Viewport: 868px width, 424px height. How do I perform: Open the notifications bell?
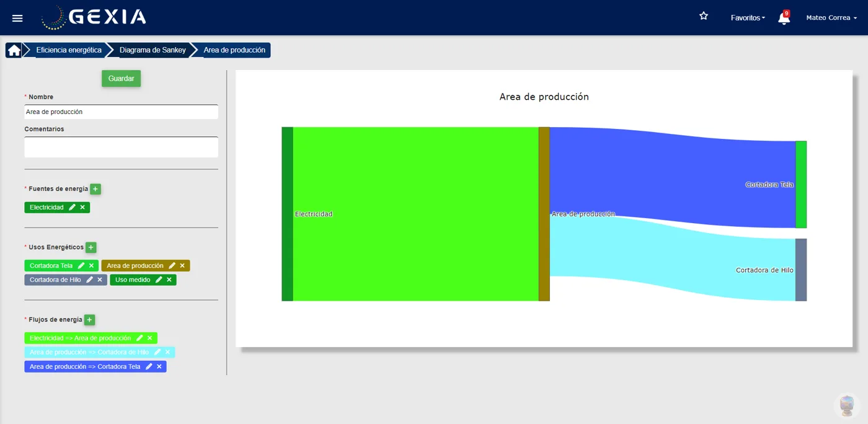coord(784,17)
